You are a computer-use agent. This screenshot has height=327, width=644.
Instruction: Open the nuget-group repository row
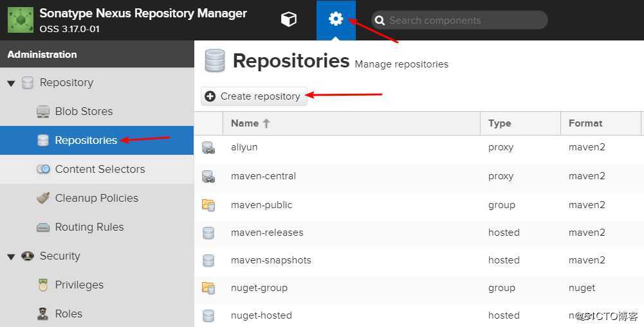pyautogui.click(x=419, y=288)
